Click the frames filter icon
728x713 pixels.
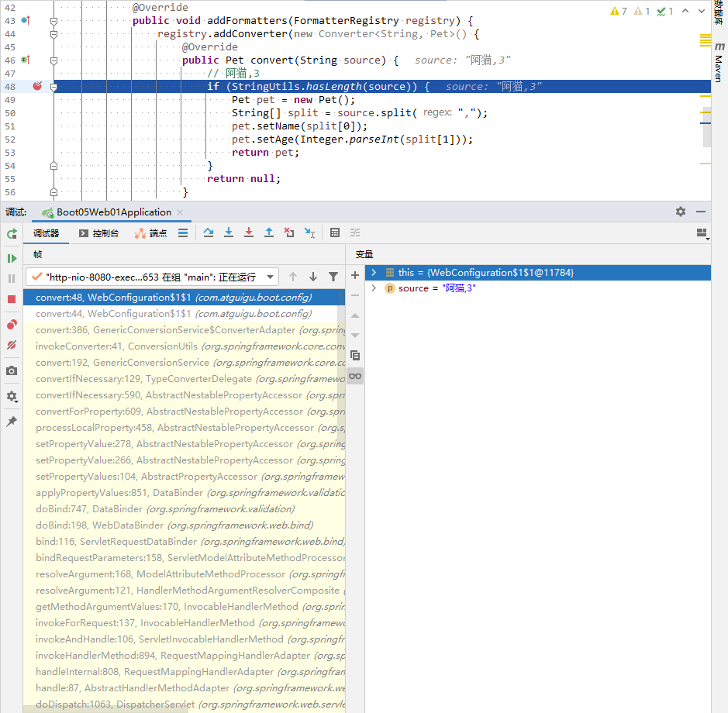click(333, 277)
